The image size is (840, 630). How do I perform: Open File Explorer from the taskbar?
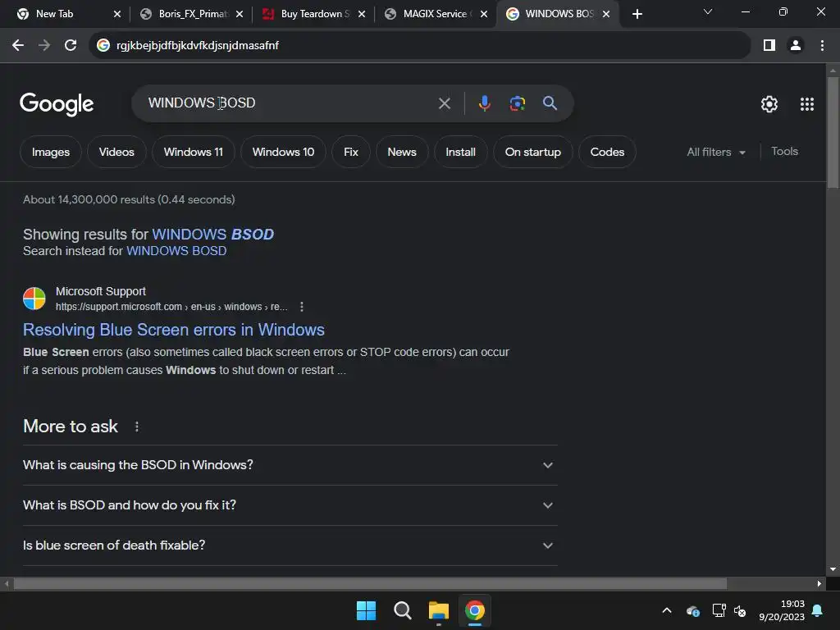tap(438, 610)
